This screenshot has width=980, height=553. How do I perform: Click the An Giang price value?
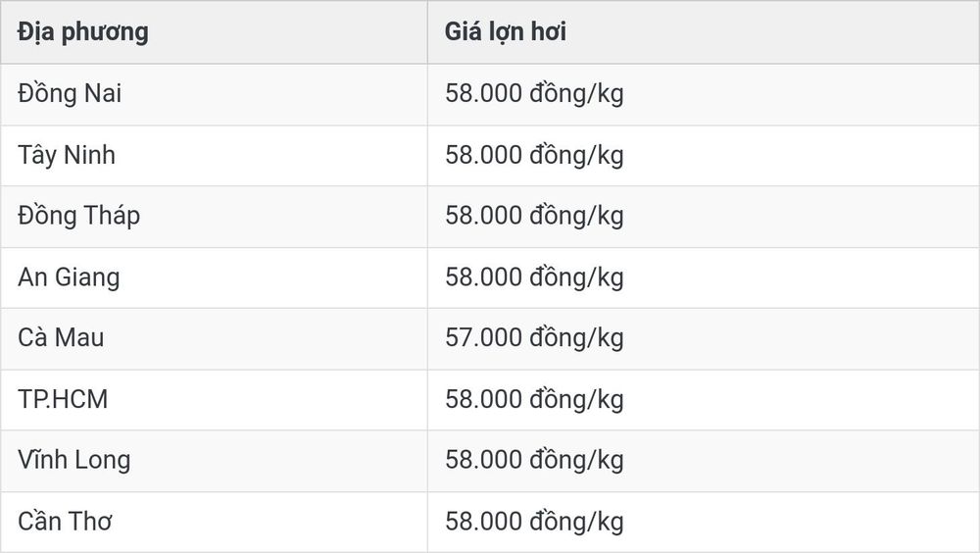[534, 277]
